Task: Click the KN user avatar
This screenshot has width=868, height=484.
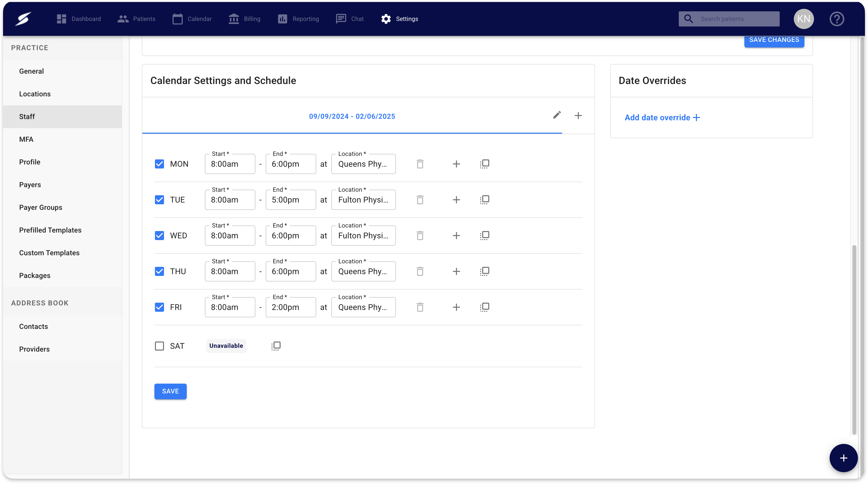Action: coord(804,19)
